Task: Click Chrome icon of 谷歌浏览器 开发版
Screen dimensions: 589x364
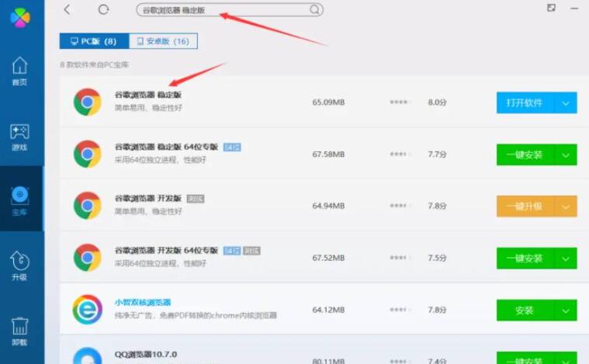Action: tap(87, 206)
